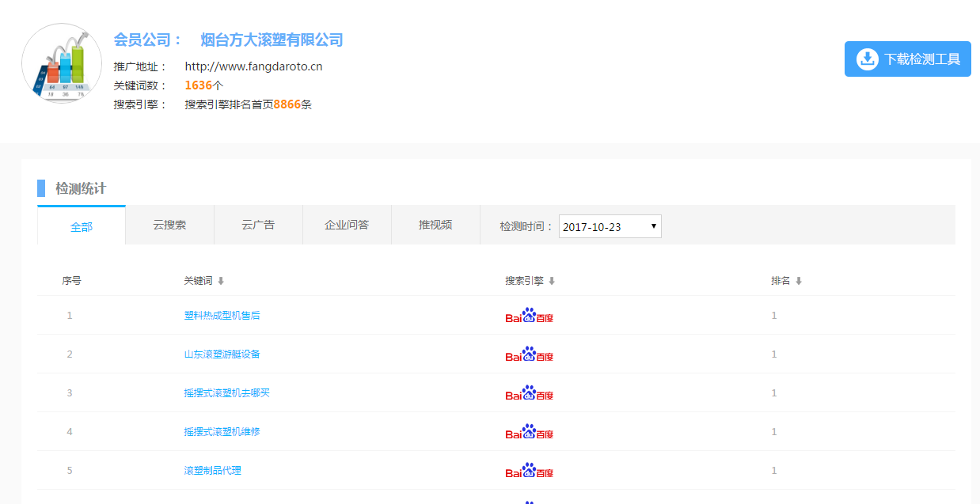Click Baidu logo in row 3
Viewport: 980px width, 504px height.
point(530,393)
